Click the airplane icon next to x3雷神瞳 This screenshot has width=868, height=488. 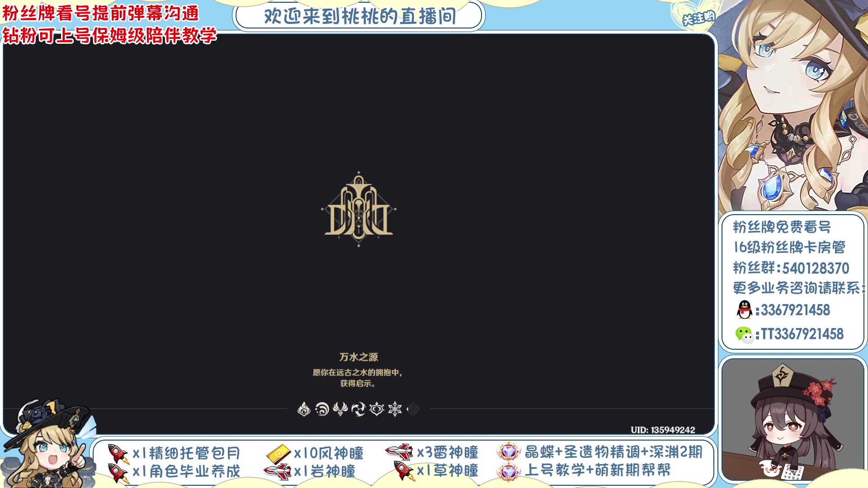click(399, 451)
